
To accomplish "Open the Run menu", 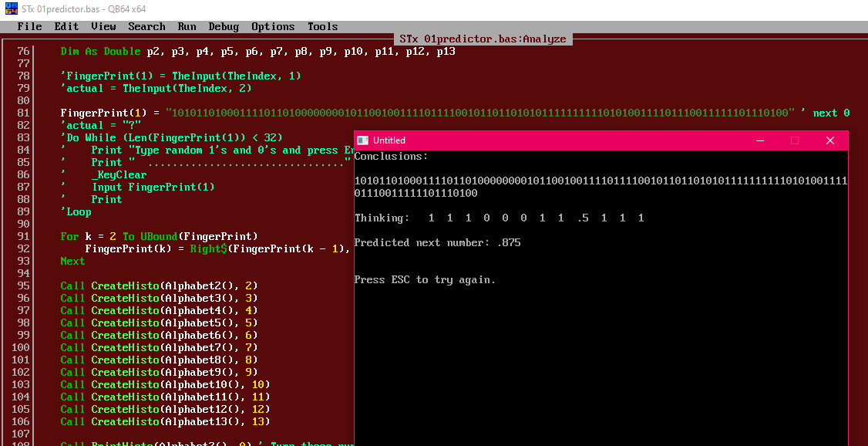I will (187, 26).
